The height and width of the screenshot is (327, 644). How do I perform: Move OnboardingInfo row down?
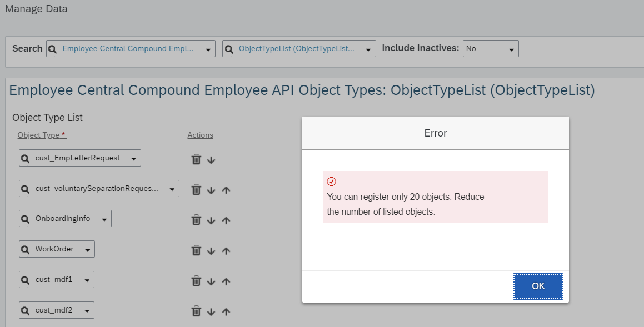211,221
